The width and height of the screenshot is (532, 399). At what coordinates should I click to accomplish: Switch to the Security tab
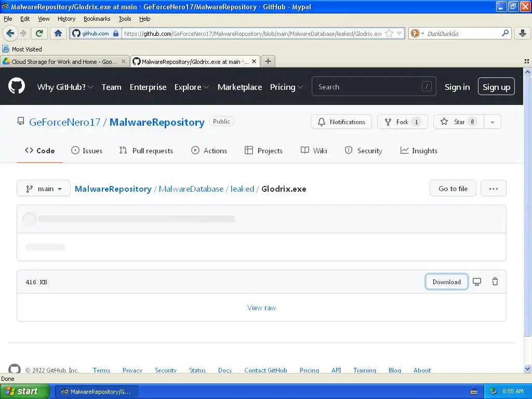pos(363,150)
